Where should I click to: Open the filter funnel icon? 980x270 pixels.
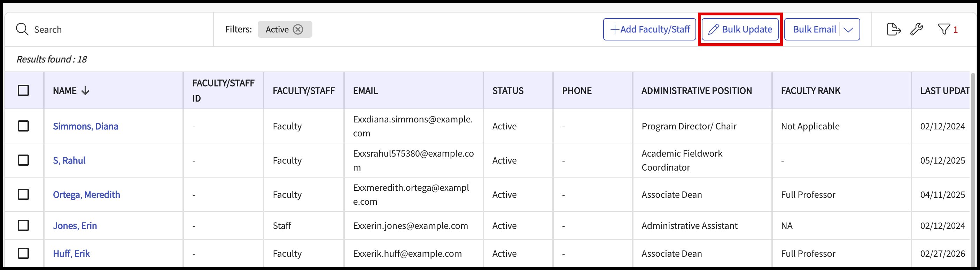click(x=944, y=29)
